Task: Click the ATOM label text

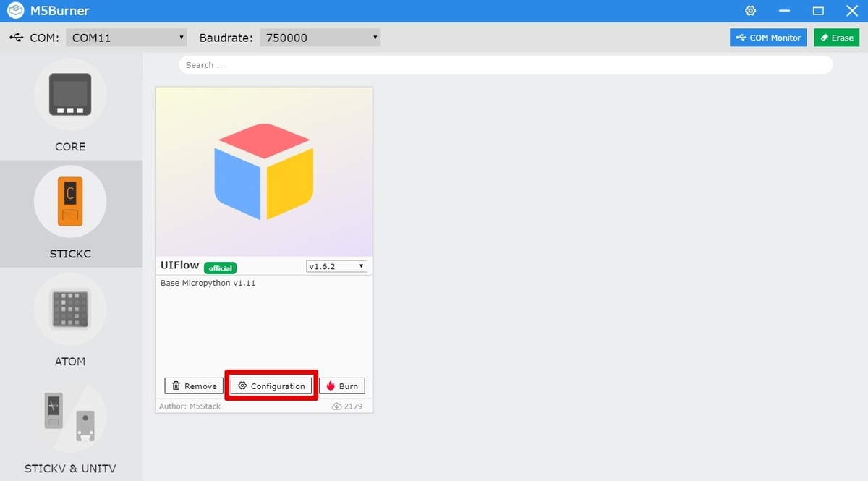Action: [70, 362]
